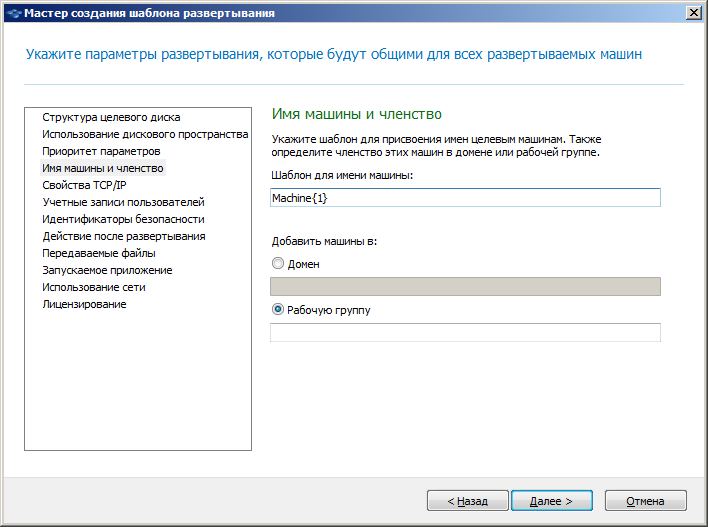Click the green 'Имя машины и членство' heading
Image resolution: width=708 pixels, height=527 pixels.
click(357, 114)
